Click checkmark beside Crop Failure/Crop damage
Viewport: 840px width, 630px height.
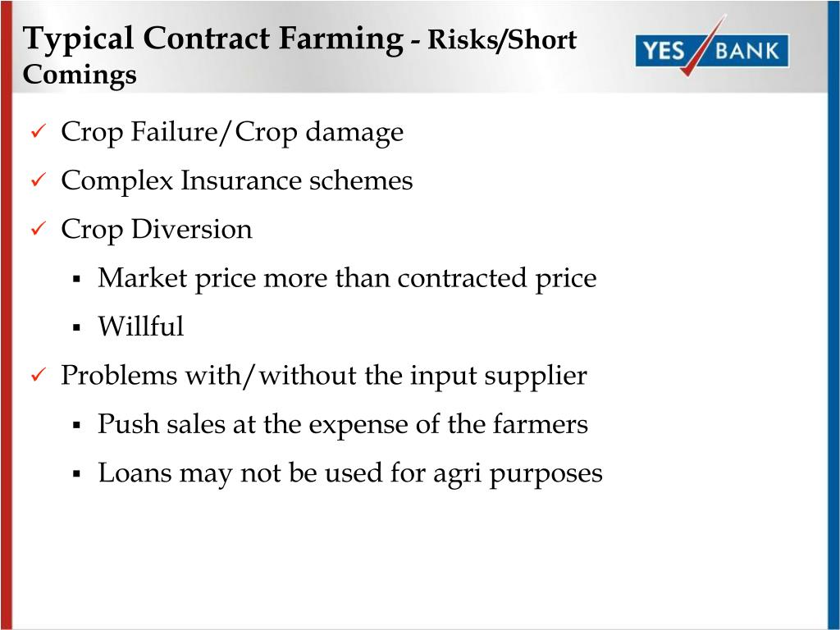39,130
